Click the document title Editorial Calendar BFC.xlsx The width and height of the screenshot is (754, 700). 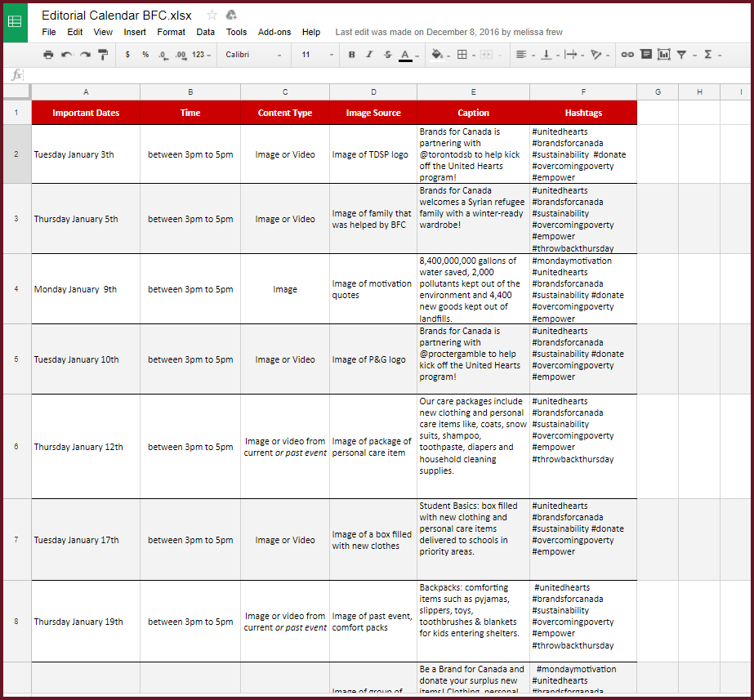pos(116,16)
